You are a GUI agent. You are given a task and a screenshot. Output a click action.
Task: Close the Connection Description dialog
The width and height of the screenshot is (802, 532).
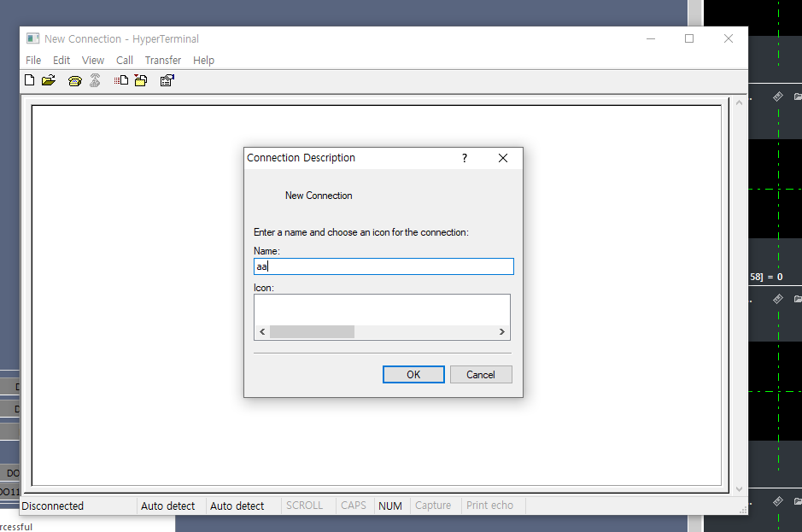coord(503,158)
